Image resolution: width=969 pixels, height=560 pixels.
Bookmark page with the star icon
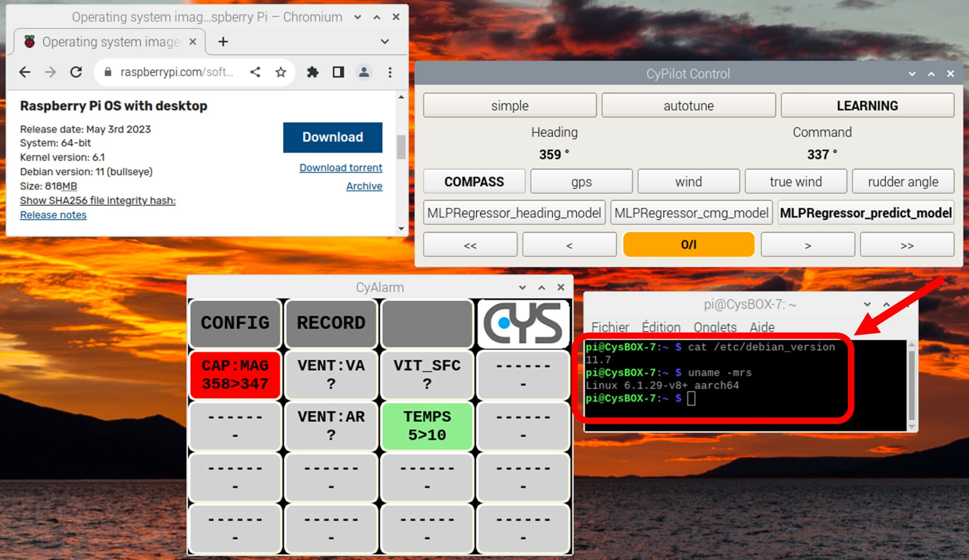[x=281, y=72]
